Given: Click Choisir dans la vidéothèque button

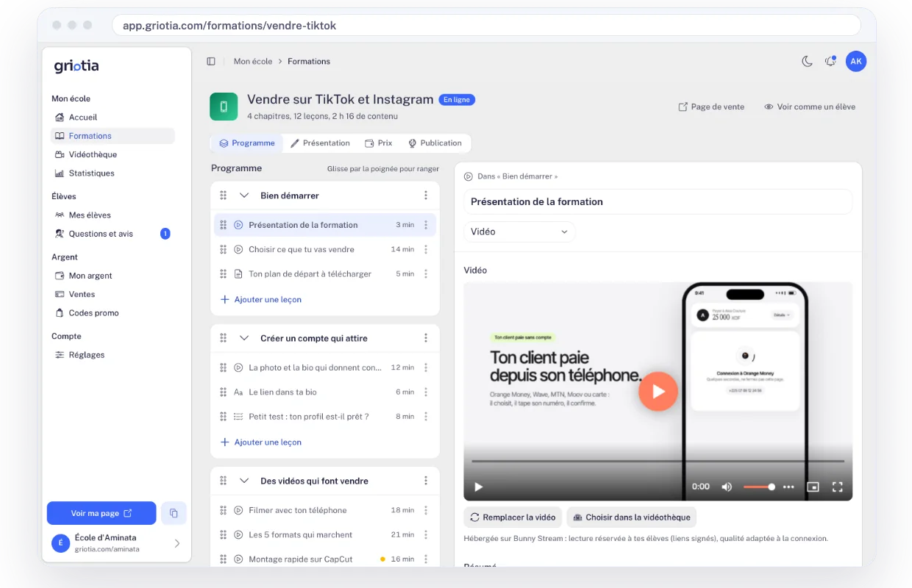Looking at the screenshot, I should [x=631, y=517].
